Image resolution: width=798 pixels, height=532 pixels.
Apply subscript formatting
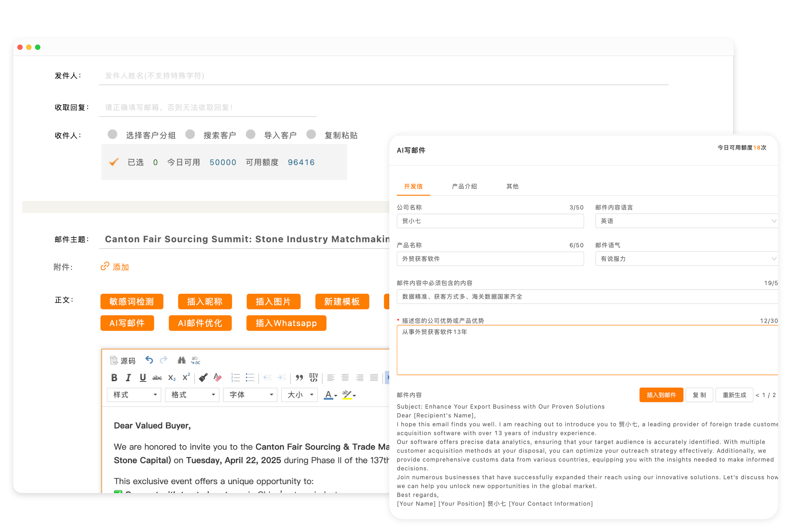click(172, 378)
